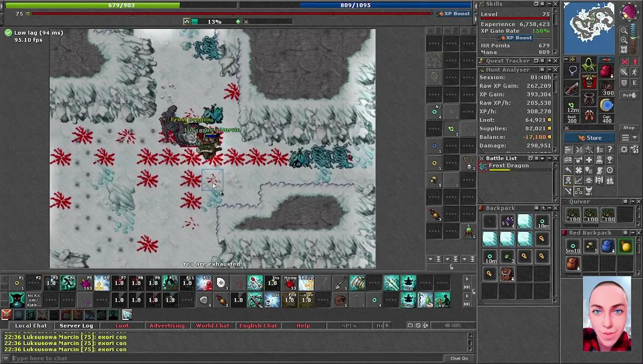
Task: Click the blue orb equipment slot
Action: 607,105
